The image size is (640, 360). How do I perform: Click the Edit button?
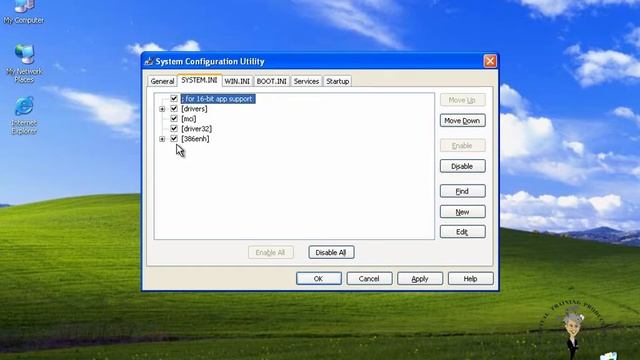(x=462, y=232)
